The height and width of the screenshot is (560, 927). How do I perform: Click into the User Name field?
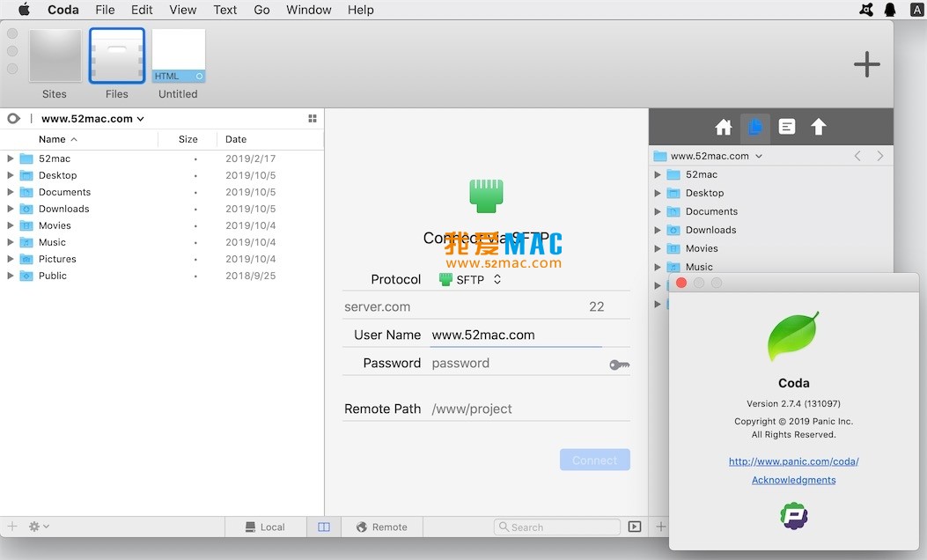point(516,335)
